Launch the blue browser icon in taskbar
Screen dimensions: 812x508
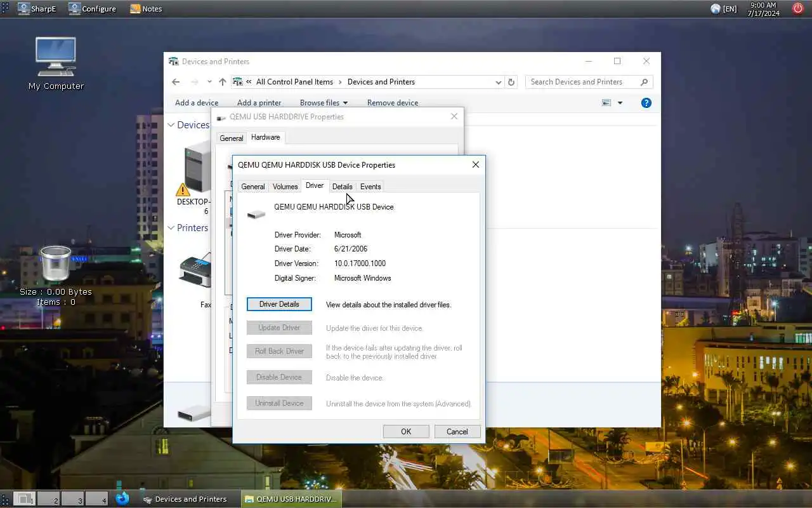point(122,498)
